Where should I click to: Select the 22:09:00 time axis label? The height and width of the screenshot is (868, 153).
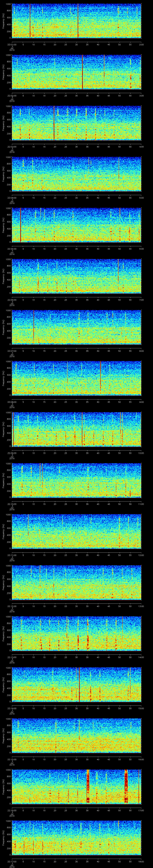click(x=12, y=453)
